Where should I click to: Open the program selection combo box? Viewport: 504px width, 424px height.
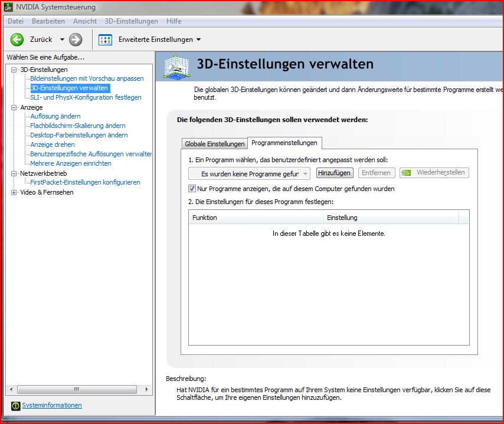250,174
